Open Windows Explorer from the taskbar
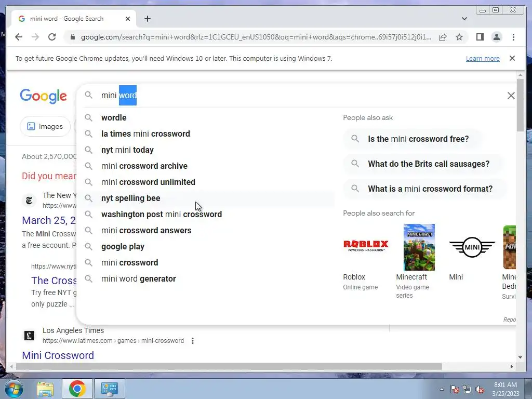The image size is (532, 399). point(45,389)
